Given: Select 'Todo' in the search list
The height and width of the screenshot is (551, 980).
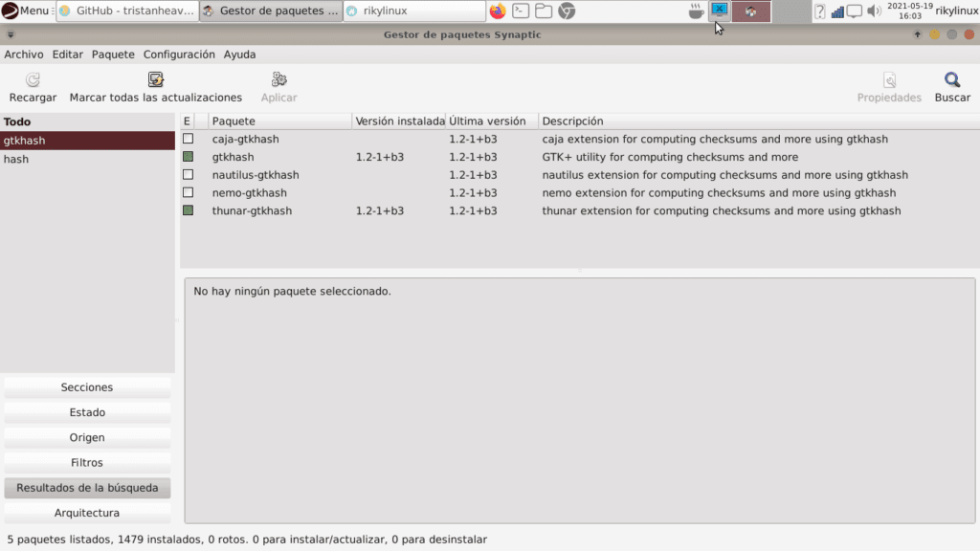Looking at the screenshot, I should [x=87, y=121].
